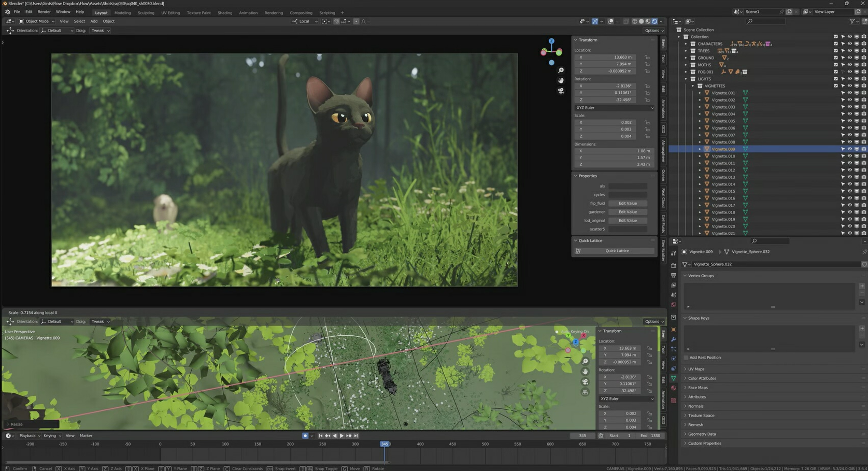Switch to the Shading workspace tab
This screenshot has width=868, height=471.
225,12
